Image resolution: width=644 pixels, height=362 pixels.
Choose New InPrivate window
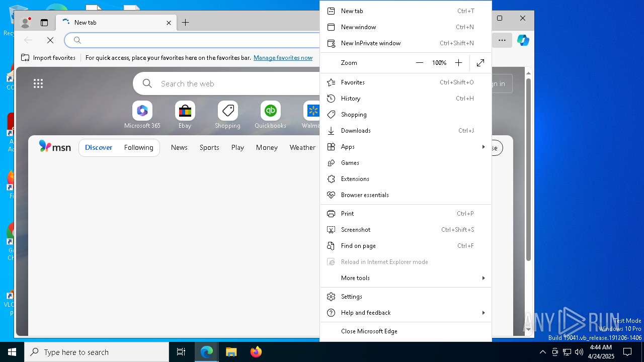[x=406, y=43]
